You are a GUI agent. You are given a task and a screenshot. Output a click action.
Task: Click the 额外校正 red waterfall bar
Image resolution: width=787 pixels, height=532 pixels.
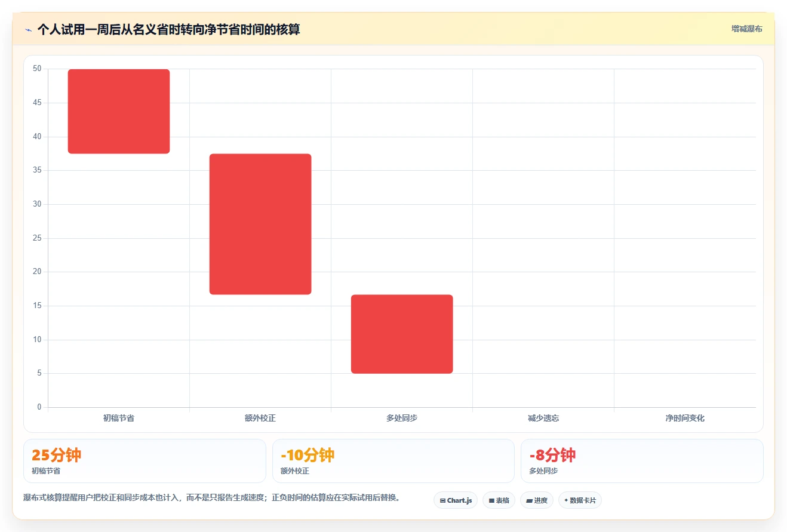(x=260, y=224)
